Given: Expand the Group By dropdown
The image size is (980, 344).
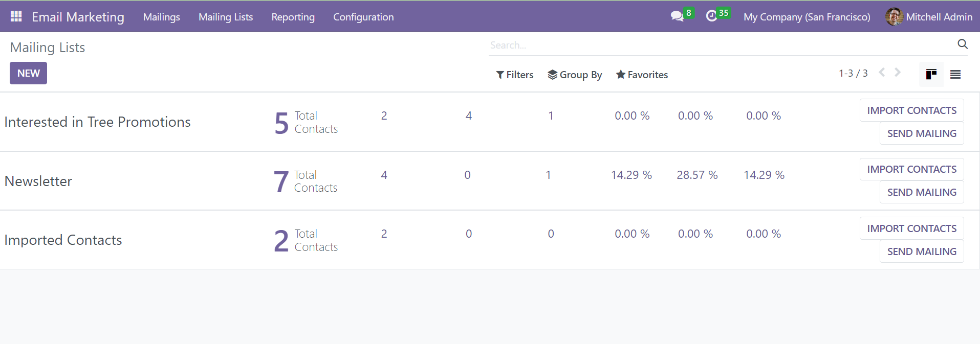Looking at the screenshot, I should pos(575,75).
